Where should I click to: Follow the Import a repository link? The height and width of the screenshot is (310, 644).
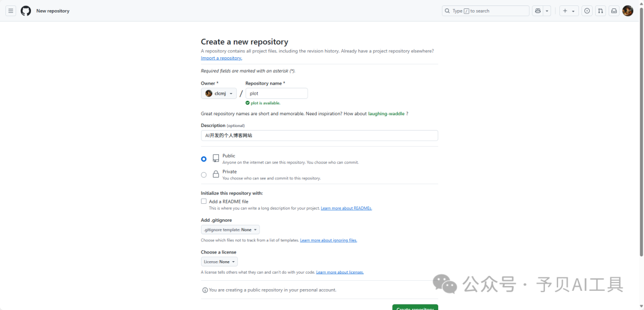221,58
